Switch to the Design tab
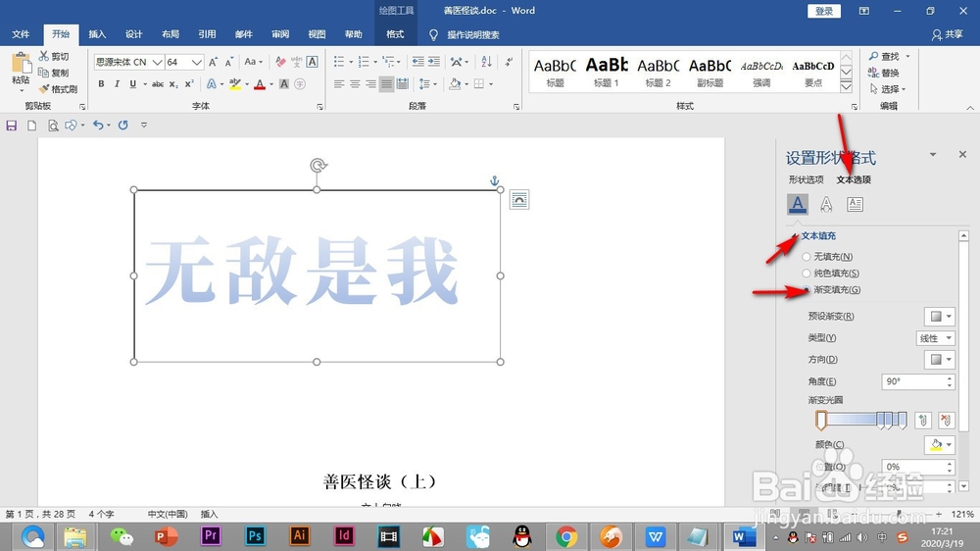 [x=133, y=34]
